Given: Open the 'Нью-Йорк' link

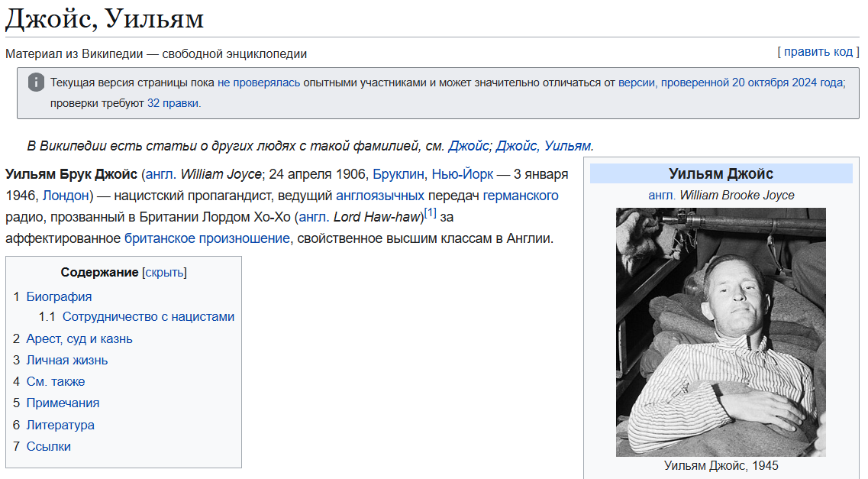Looking at the screenshot, I should [462, 174].
